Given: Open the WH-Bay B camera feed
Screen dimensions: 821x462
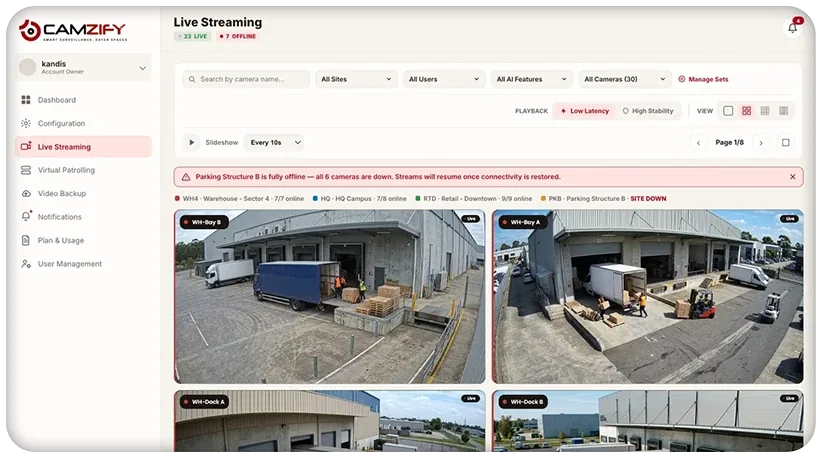Looking at the screenshot, I should point(330,296).
